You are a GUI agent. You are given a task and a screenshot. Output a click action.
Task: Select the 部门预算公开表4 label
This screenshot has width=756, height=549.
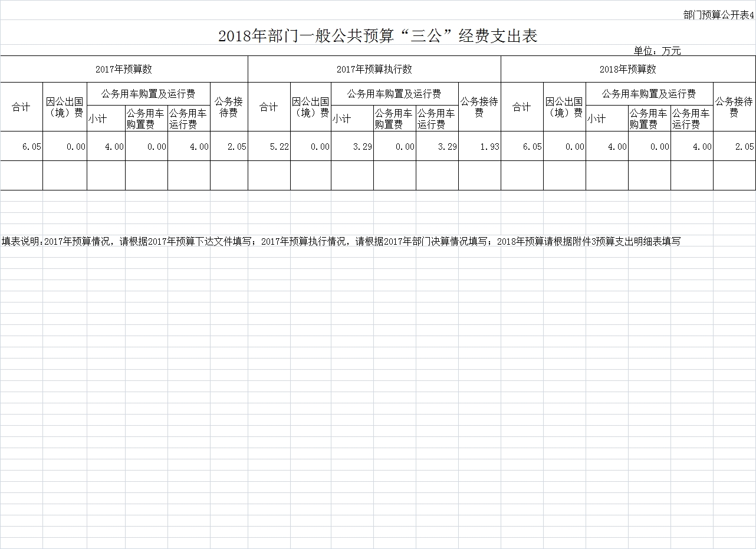coord(719,15)
